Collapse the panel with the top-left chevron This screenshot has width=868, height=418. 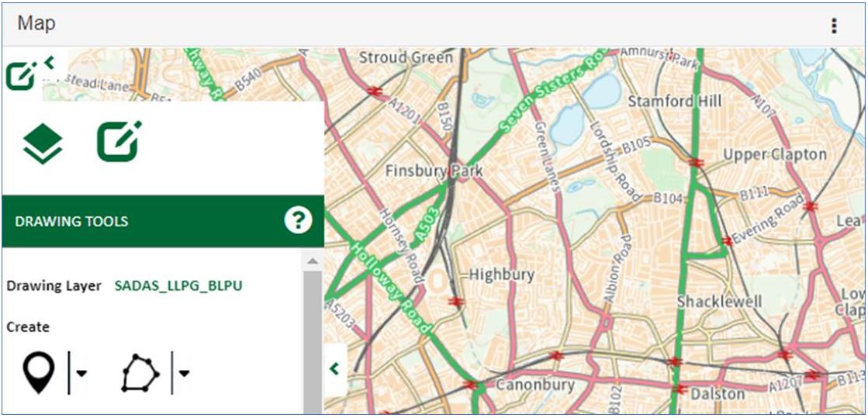(50, 62)
